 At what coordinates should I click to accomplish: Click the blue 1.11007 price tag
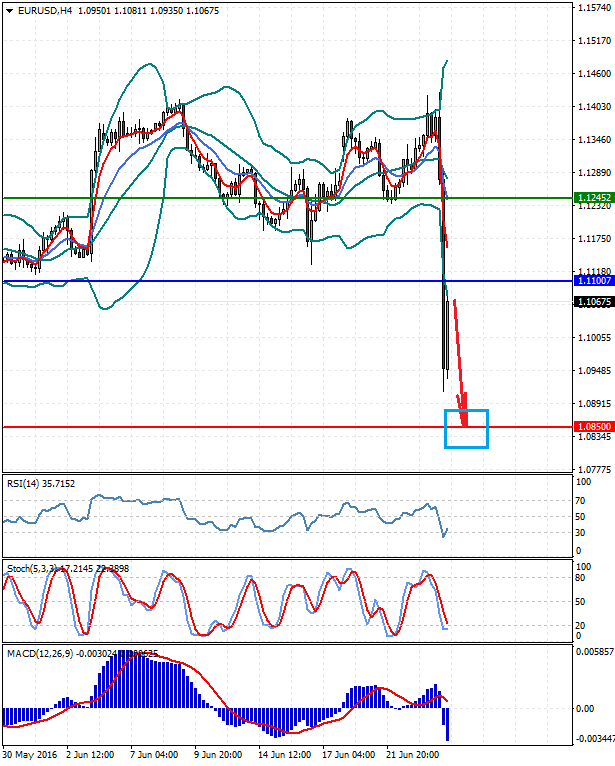click(593, 281)
